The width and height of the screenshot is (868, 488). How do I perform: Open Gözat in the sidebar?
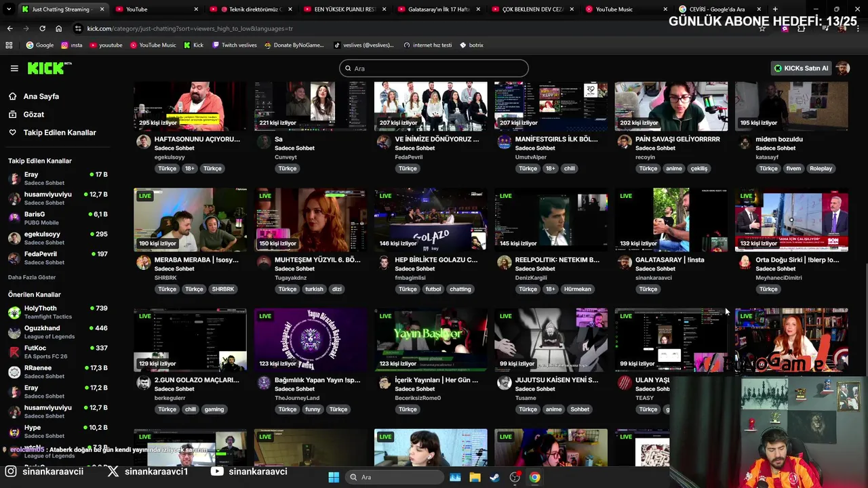tap(34, 115)
